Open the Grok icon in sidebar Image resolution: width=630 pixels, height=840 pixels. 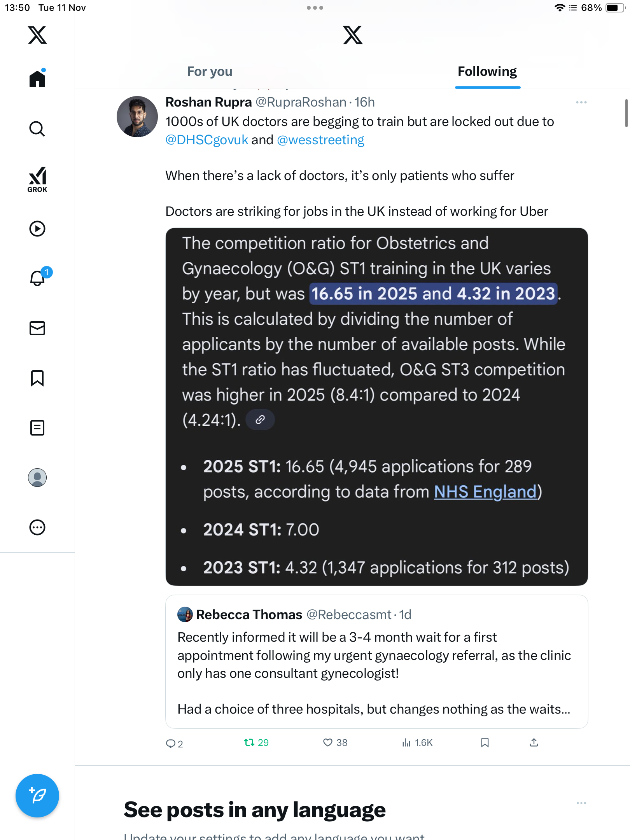pos(37,179)
